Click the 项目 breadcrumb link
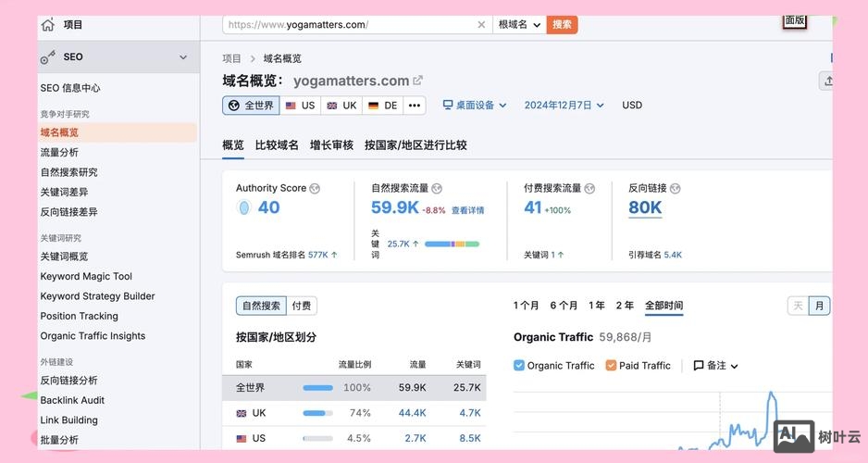Viewport: 868px width, 463px height. (231, 58)
